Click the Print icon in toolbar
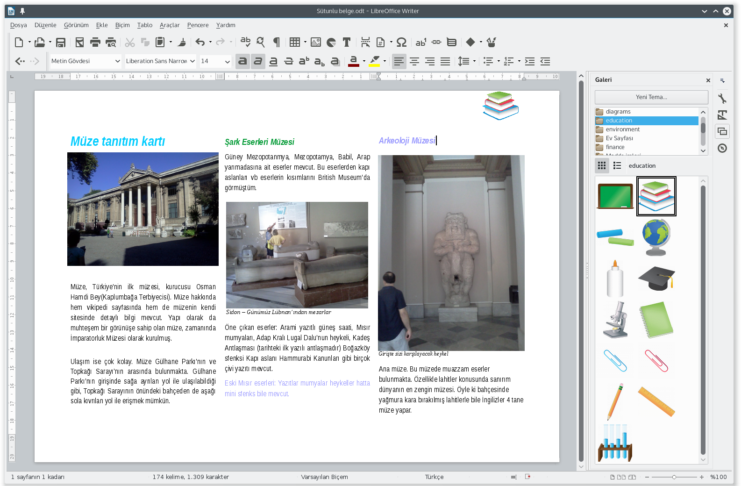This screenshot has height=486, width=741. pos(96,42)
